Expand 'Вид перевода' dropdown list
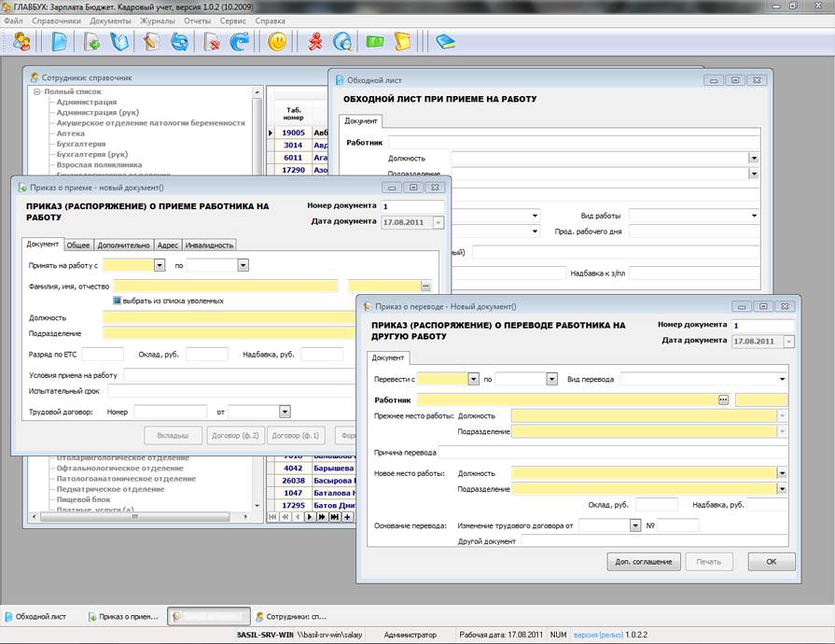The image size is (835, 644). pos(781,379)
